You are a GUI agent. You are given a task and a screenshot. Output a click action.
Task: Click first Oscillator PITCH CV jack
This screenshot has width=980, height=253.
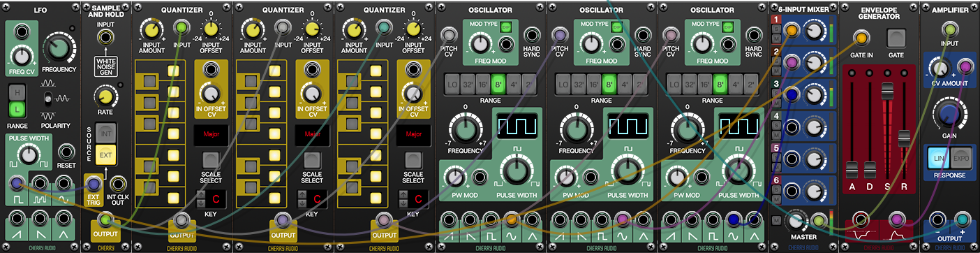click(x=450, y=35)
